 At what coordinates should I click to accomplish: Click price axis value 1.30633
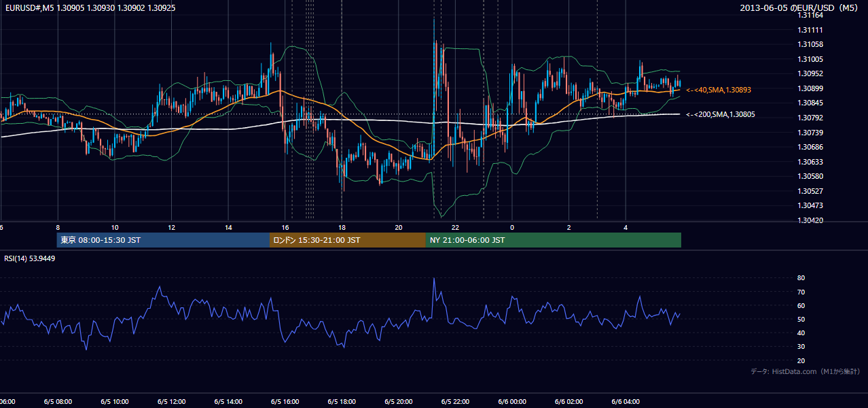click(x=811, y=162)
